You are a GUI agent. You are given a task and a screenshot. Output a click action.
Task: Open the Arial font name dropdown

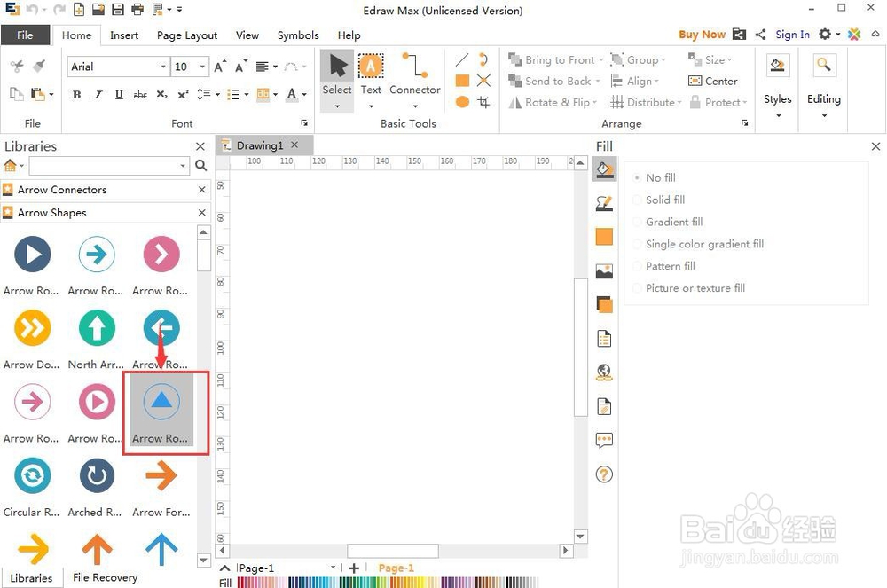(x=163, y=67)
